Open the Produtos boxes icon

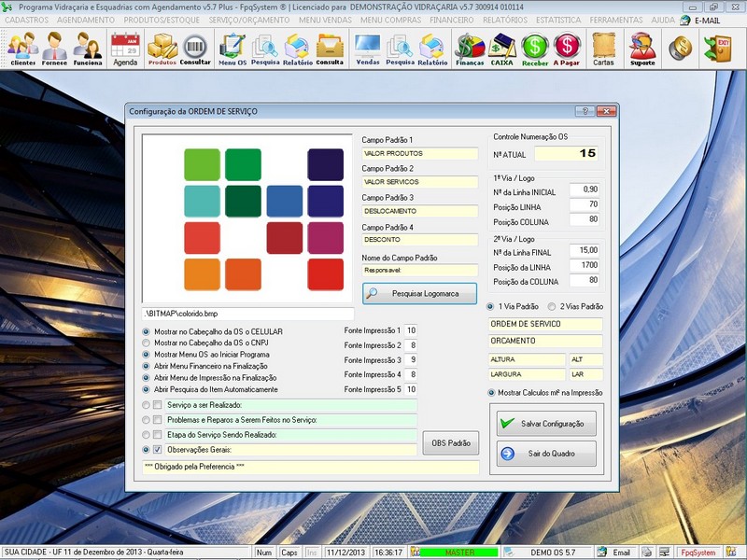pyautogui.click(x=162, y=49)
